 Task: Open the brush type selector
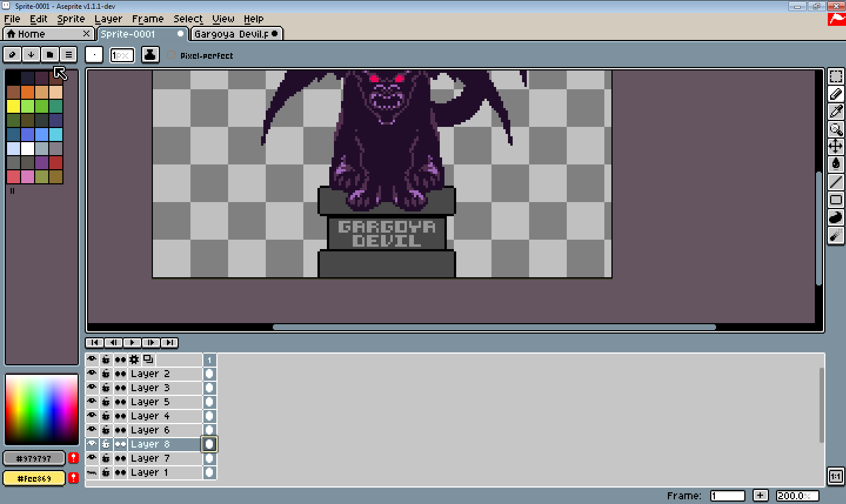click(94, 55)
